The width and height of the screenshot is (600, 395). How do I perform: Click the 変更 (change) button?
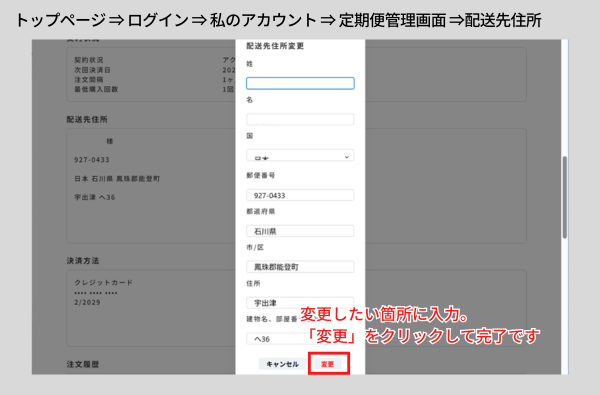click(328, 364)
